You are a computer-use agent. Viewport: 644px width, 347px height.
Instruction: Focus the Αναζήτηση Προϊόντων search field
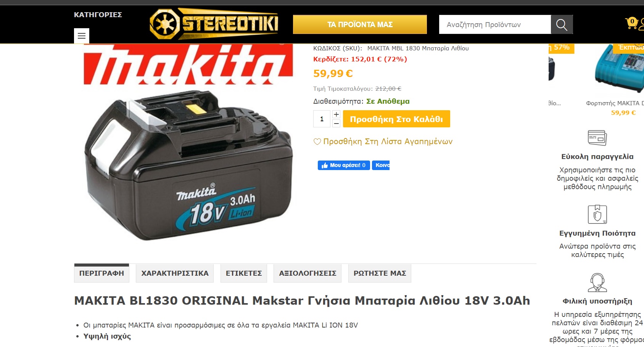coord(495,24)
